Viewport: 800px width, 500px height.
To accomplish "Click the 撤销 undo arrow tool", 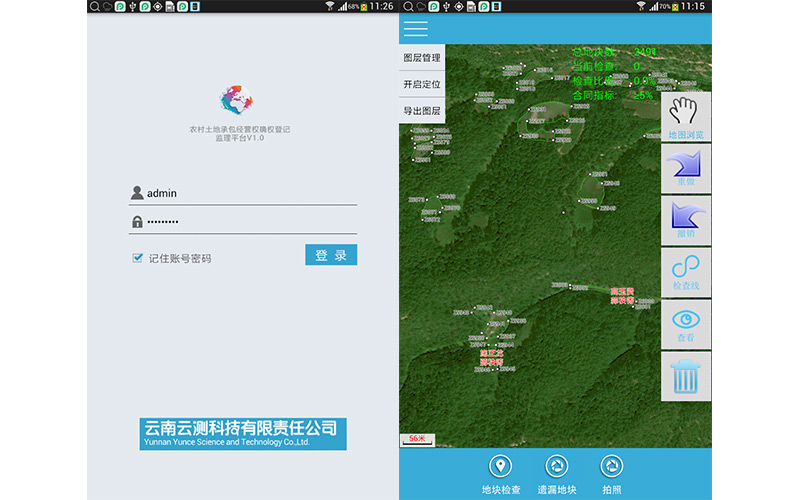I will pyautogui.click(x=686, y=220).
